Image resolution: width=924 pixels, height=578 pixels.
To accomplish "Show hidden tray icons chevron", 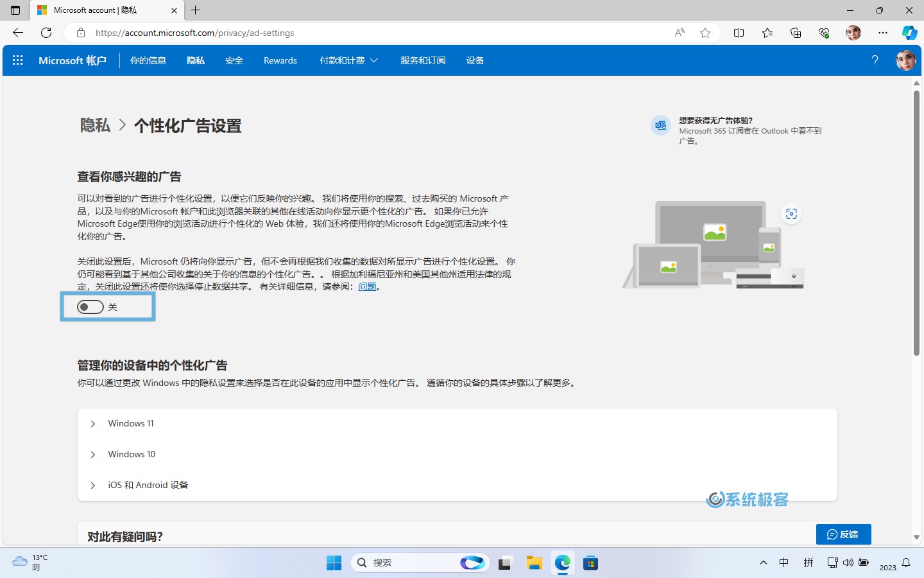I will tap(764, 563).
